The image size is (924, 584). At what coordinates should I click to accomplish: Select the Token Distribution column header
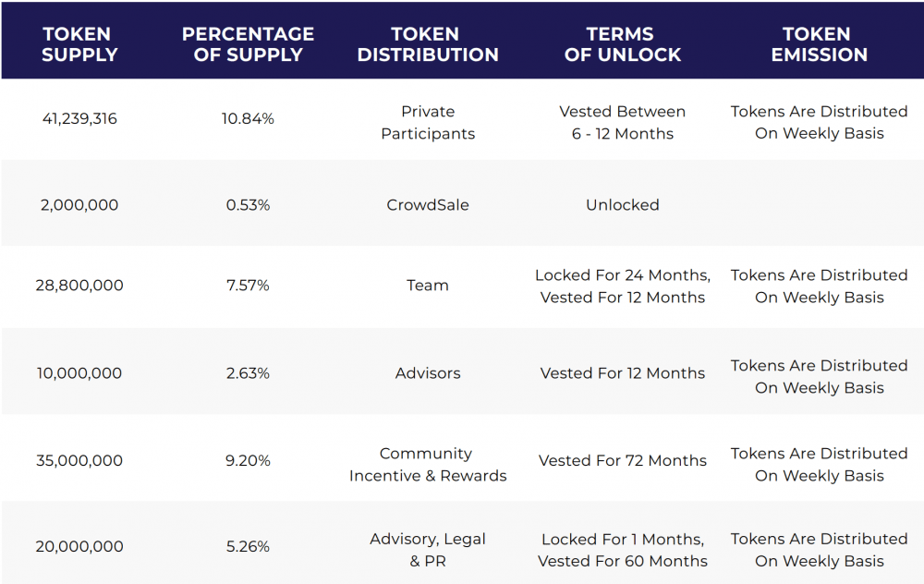coord(428,44)
